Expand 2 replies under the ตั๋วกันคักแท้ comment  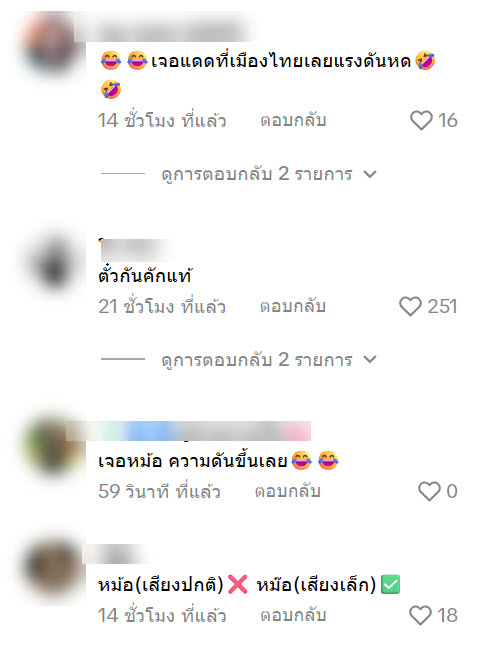tap(257, 359)
